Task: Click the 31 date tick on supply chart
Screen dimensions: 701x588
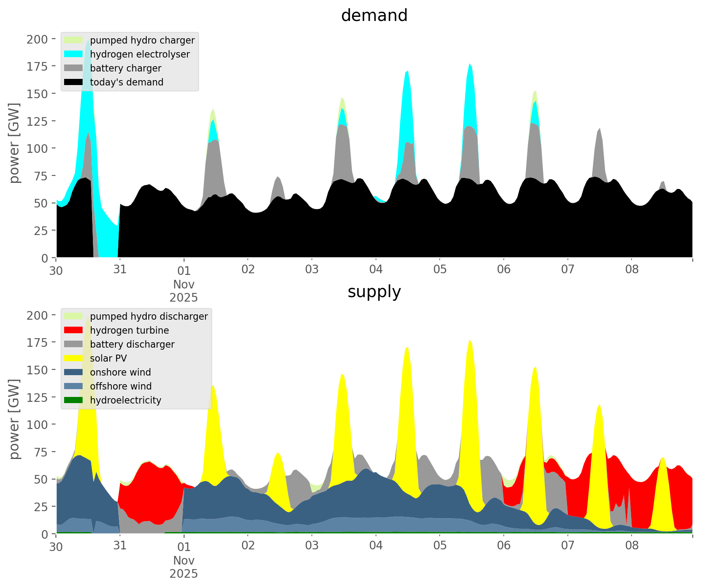Action: pyautogui.click(x=120, y=546)
